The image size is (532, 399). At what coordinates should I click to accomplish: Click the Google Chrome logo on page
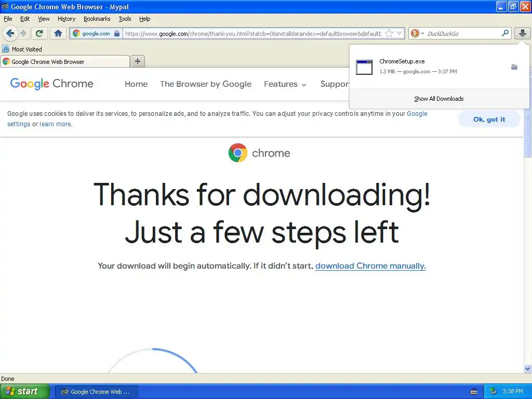[51, 84]
